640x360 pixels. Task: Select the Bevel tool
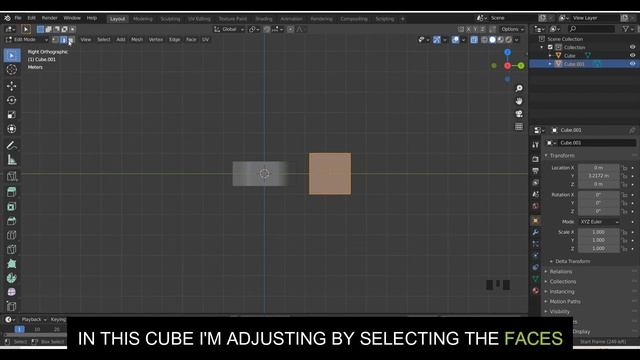coord(12,221)
